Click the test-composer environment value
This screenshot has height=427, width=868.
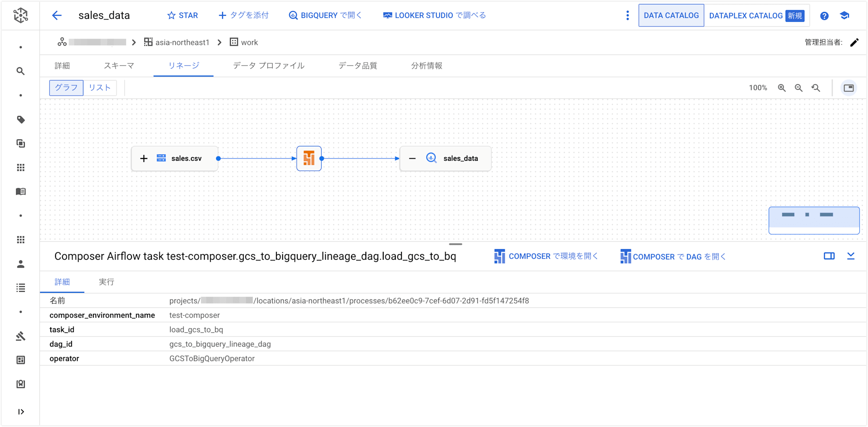194,315
